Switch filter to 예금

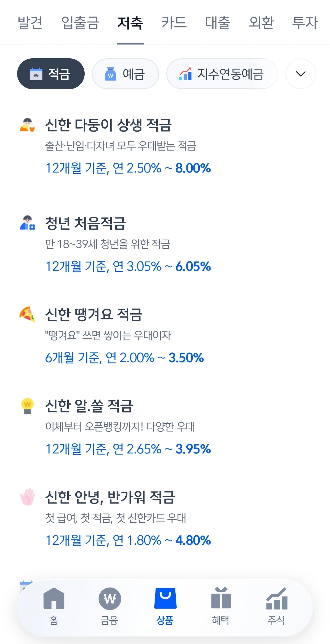pyautogui.click(x=125, y=74)
